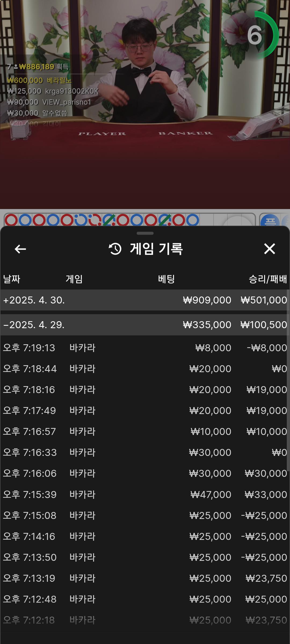Screen dimensions: 290x644
Task: Tap the 베팅 column header
Action: [166, 279]
